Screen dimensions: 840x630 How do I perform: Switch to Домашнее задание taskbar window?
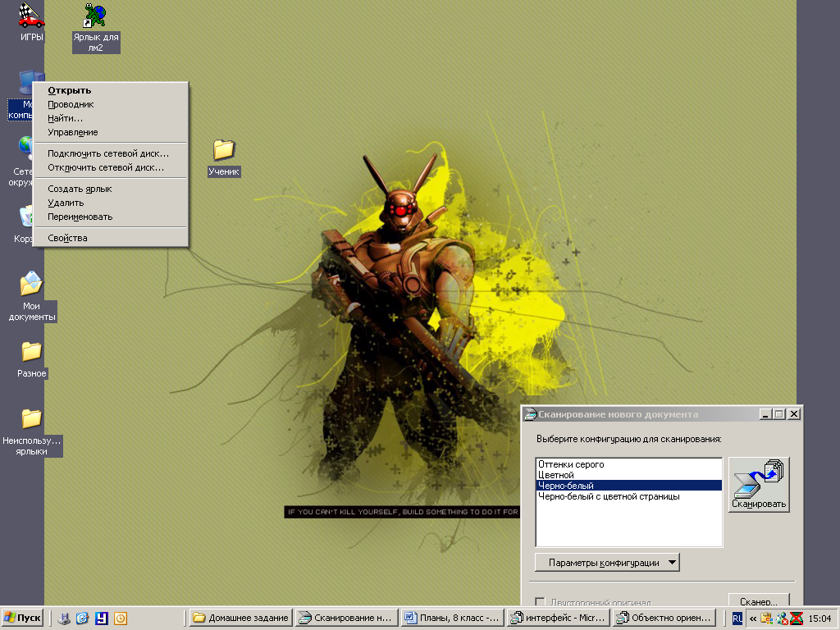[x=240, y=618]
